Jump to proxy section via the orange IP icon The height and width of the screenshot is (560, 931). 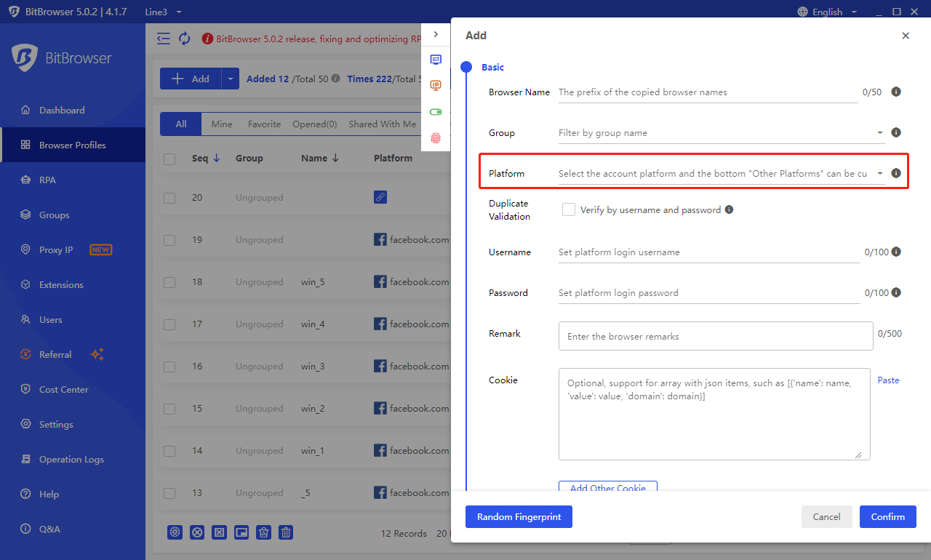(436, 86)
